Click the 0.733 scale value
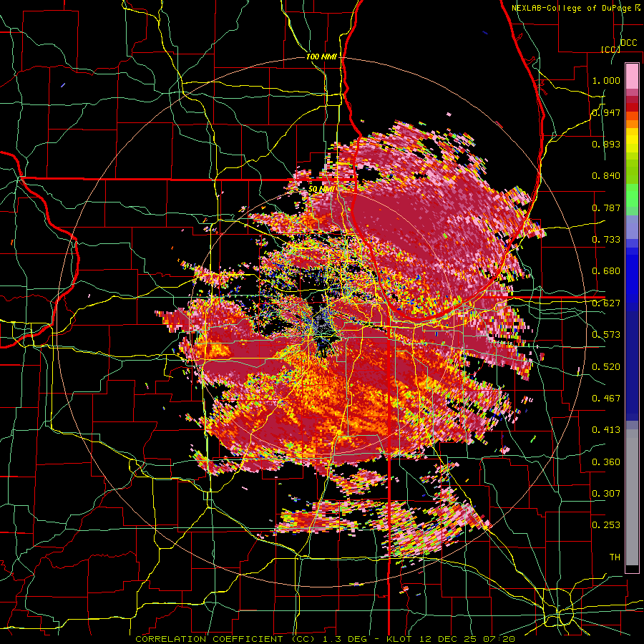Viewport: 644px width, 644px height. click(606, 240)
